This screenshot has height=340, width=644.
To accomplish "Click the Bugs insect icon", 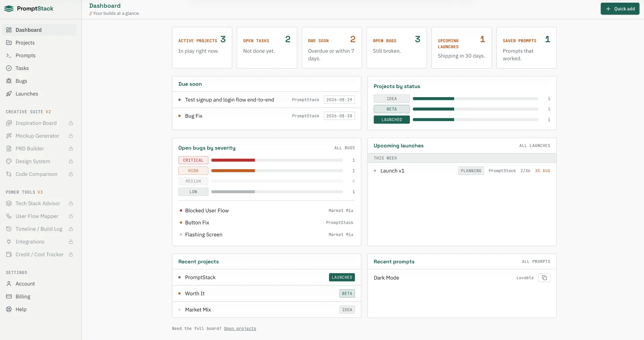I will tap(9, 81).
